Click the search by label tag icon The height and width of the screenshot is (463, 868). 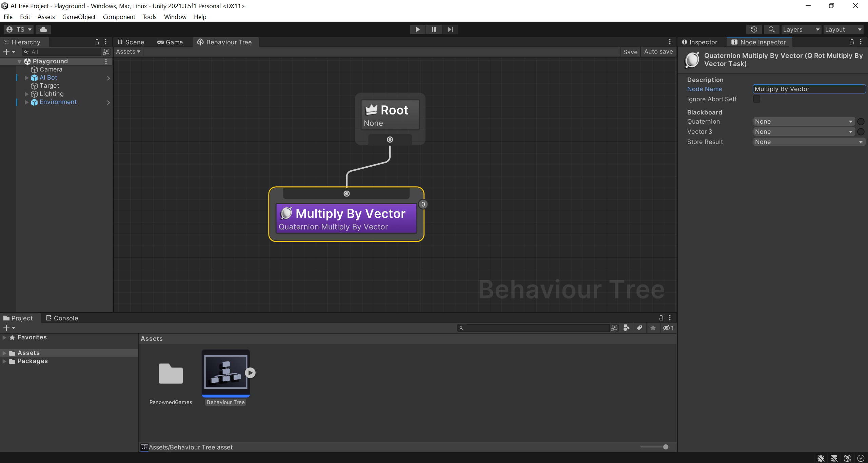click(x=639, y=328)
